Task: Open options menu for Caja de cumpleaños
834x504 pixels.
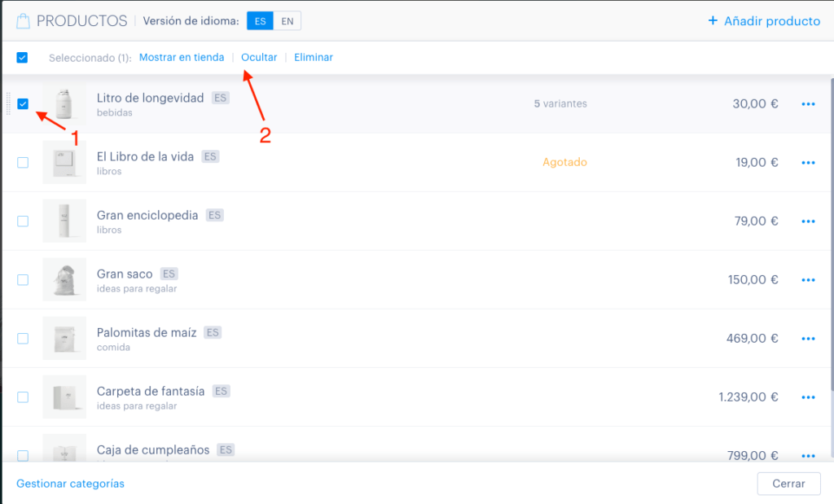Action: (808, 456)
